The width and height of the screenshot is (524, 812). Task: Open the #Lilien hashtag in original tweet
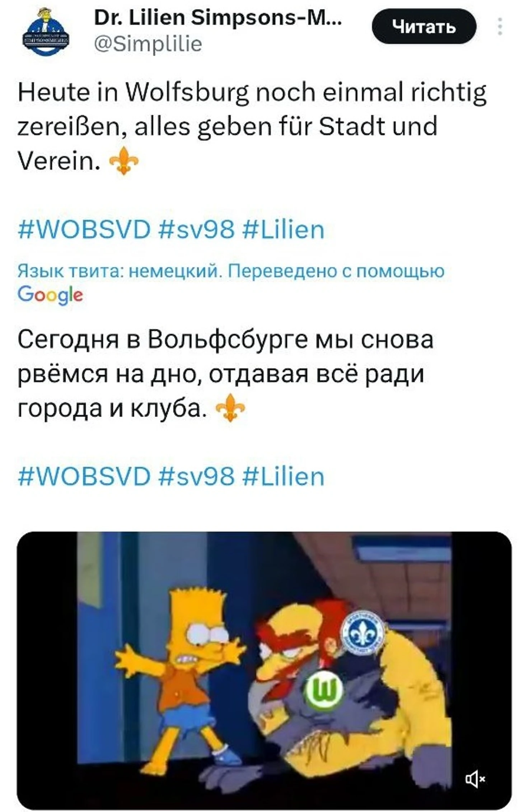pos(284,229)
